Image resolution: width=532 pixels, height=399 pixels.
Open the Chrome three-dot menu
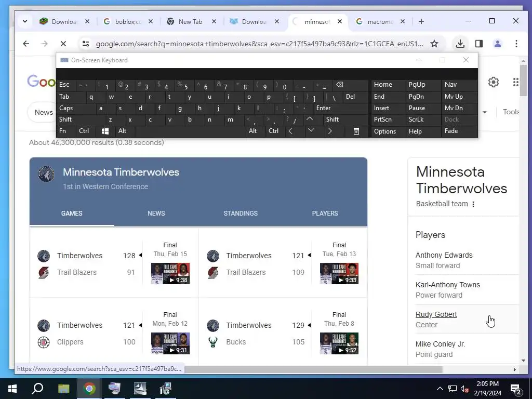pyautogui.click(x=516, y=44)
